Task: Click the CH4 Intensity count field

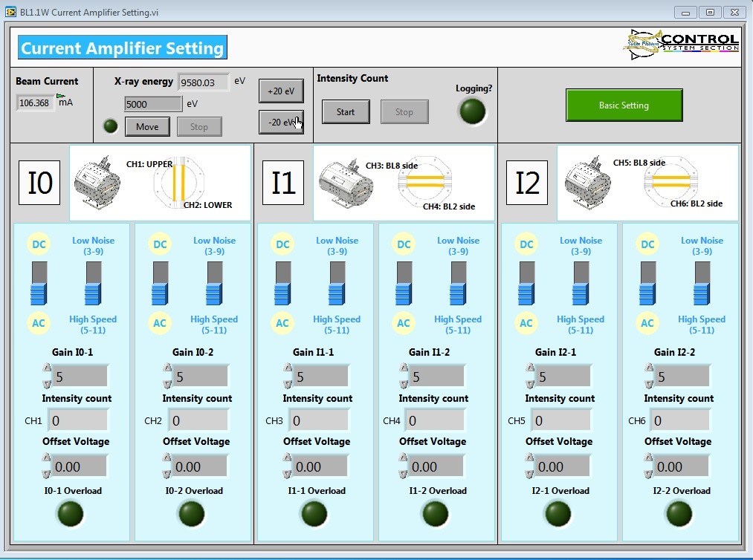Action: 435,420
